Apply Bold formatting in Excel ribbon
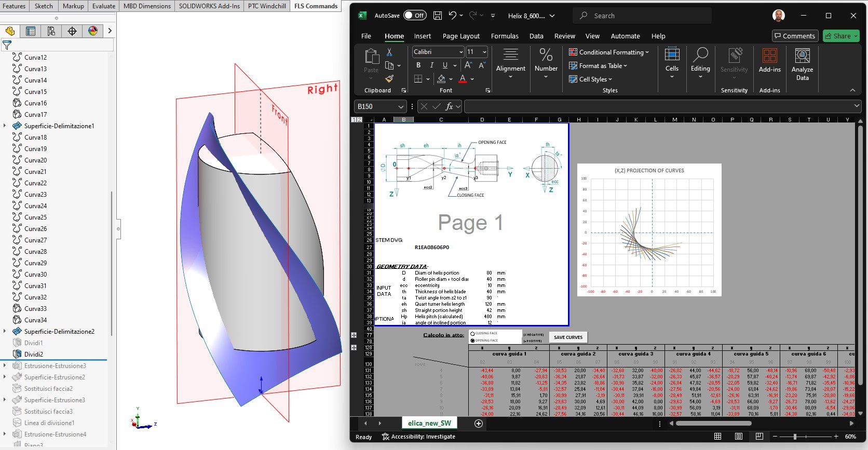Screen dimensions: 868x450 pyautogui.click(x=418, y=65)
